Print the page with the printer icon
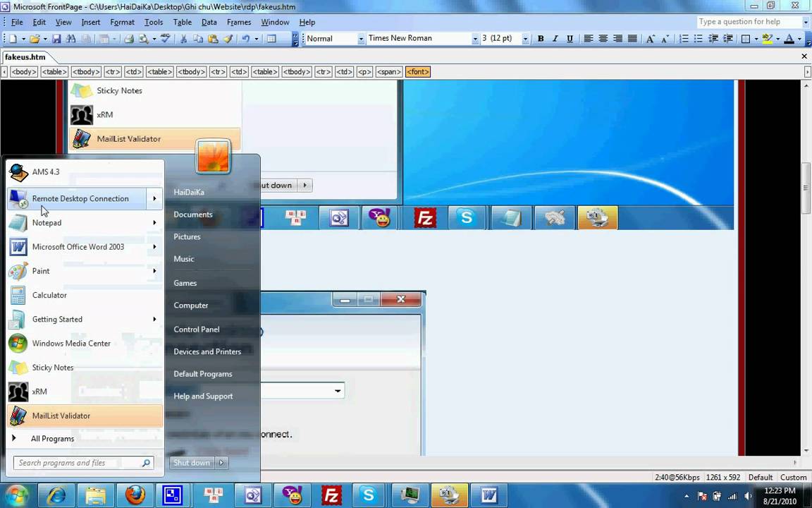The height and width of the screenshot is (508, 812). tap(129, 39)
